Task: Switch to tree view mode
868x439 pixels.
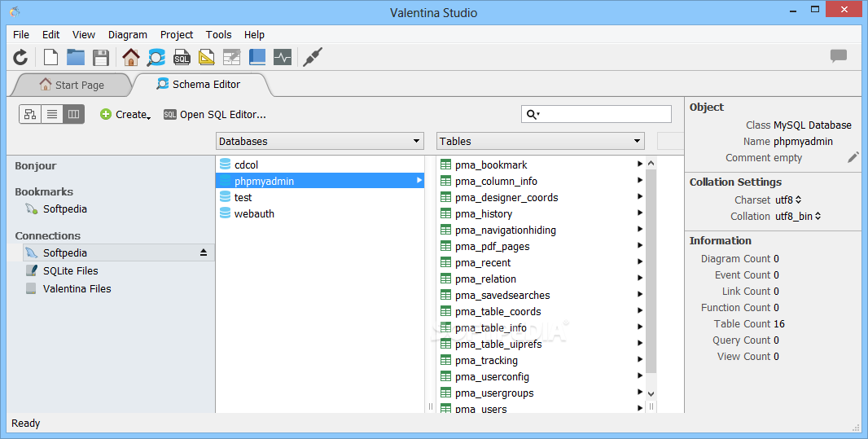Action: pyautogui.click(x=30, y=114)
